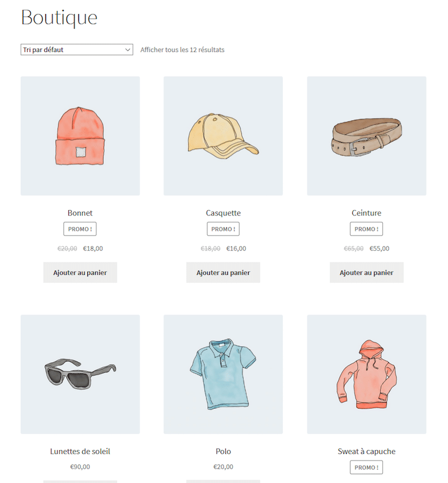Add Bonnet to cart

[x=80, y=273]
